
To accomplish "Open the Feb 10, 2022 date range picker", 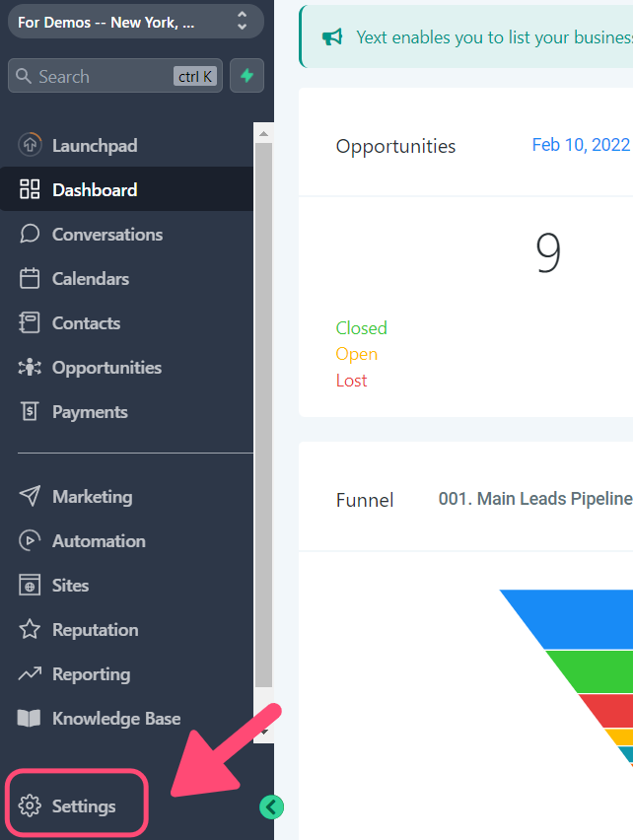I will (x=582, y=145).
